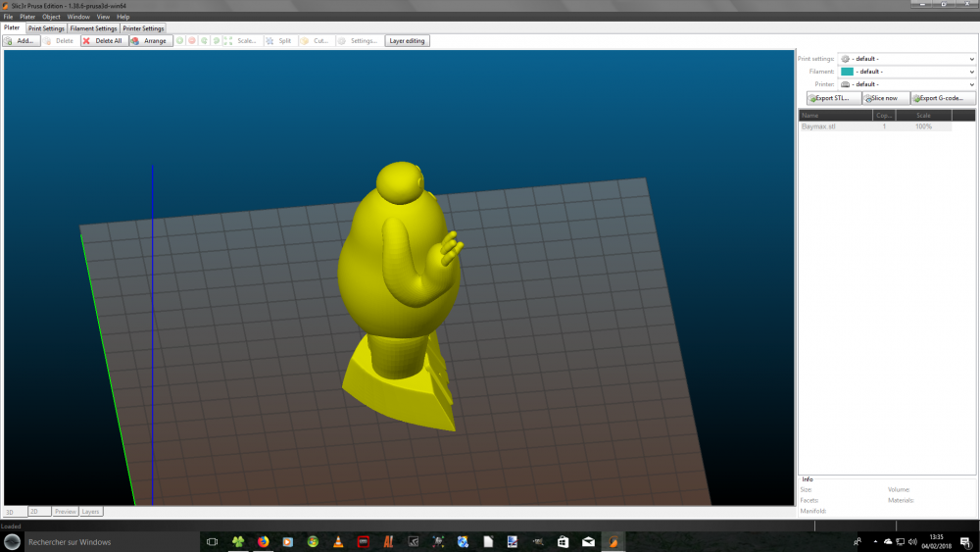Open Microsoft Store from the taskbar

click(x=563, y=542)
